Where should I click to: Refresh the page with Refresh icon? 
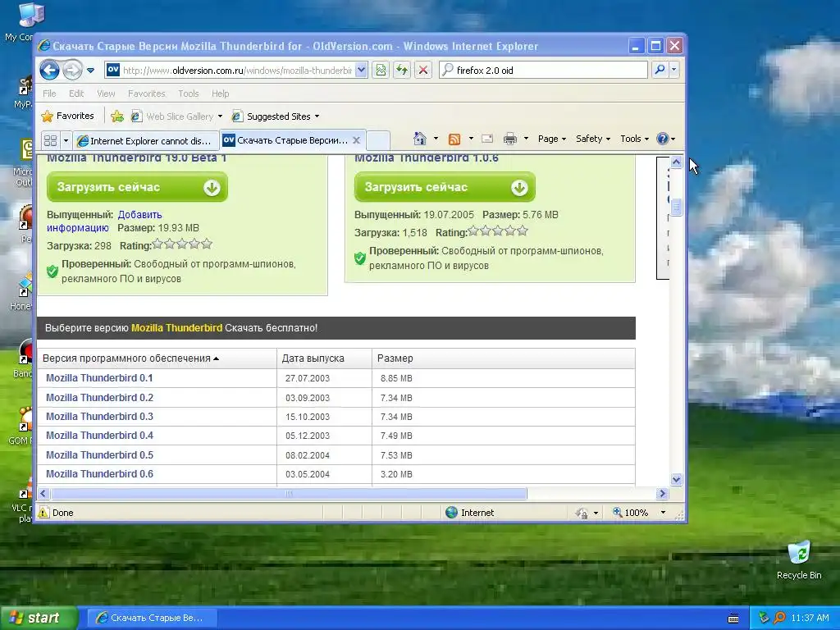402,71
